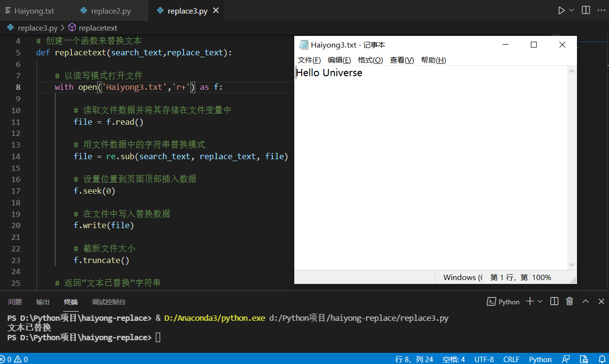Open the 格式(O) menu in Notepad

(x=370, y=60)
